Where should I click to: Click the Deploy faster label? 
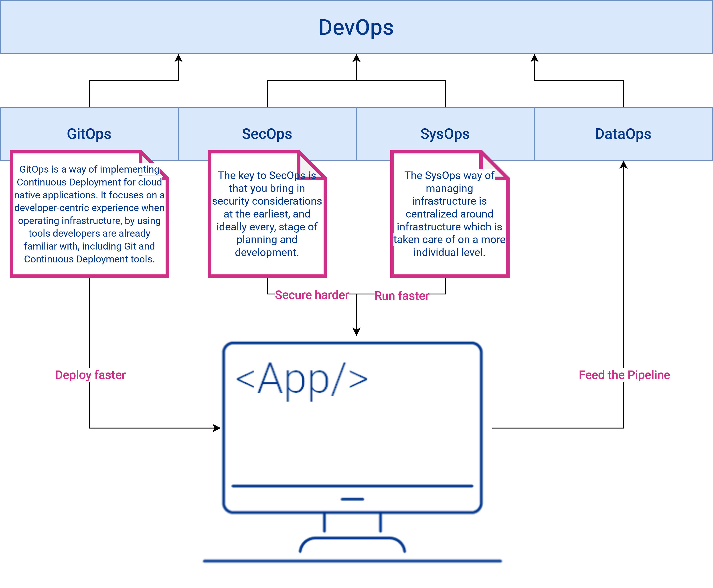[x=90, y=375]
